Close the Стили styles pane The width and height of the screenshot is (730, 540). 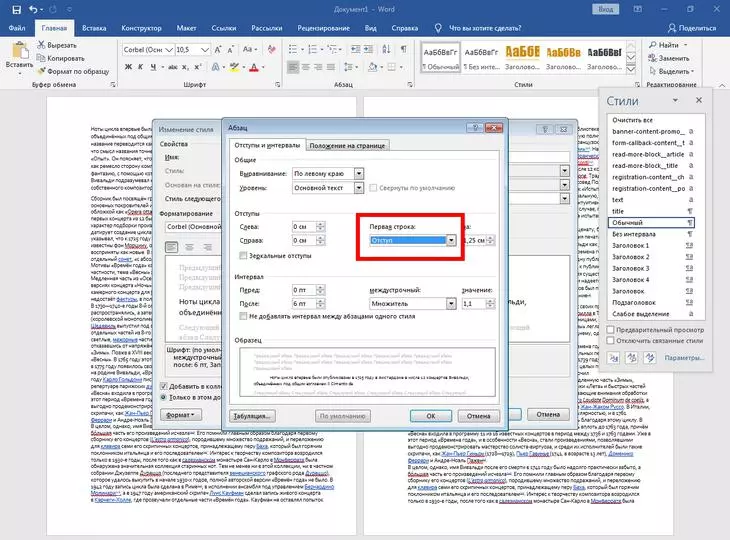coord(699,101)
